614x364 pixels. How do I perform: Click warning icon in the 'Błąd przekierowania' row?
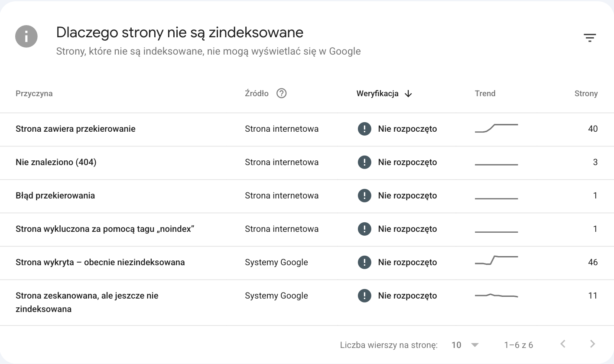(x=364, y=195)
